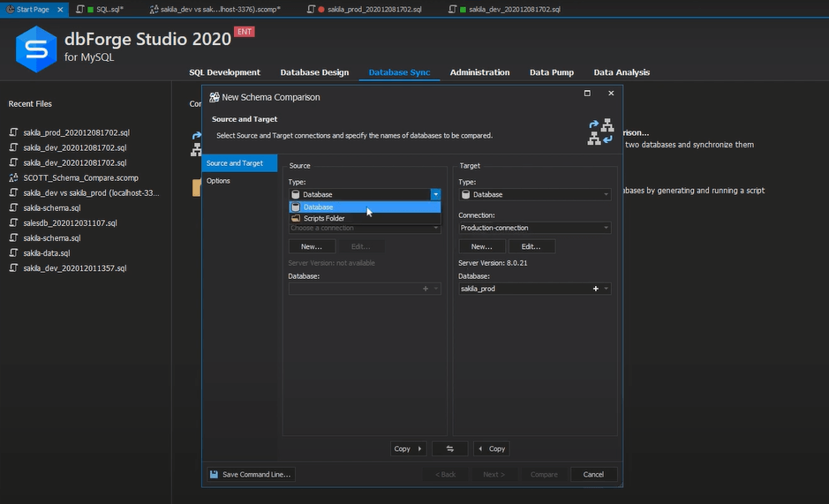Click the Save Command Line floppy disk icon
This screenshot has width=829, height=504.
pos(214,474)
